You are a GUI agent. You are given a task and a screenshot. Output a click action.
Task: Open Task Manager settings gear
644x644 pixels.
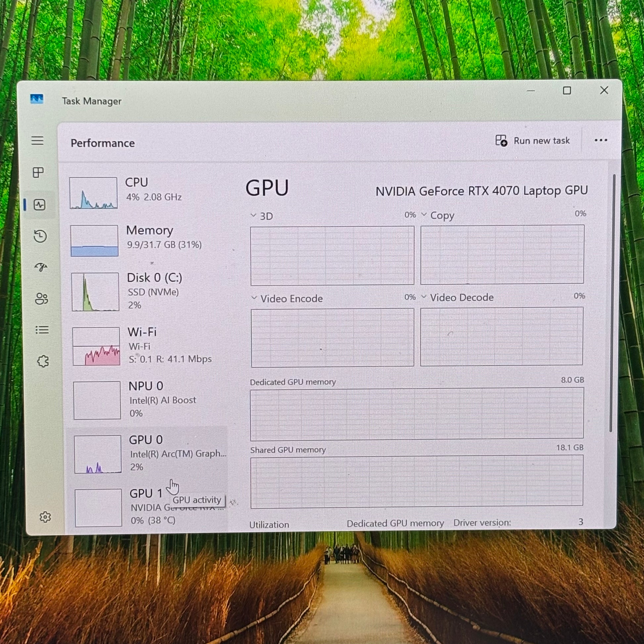[45, 517]
